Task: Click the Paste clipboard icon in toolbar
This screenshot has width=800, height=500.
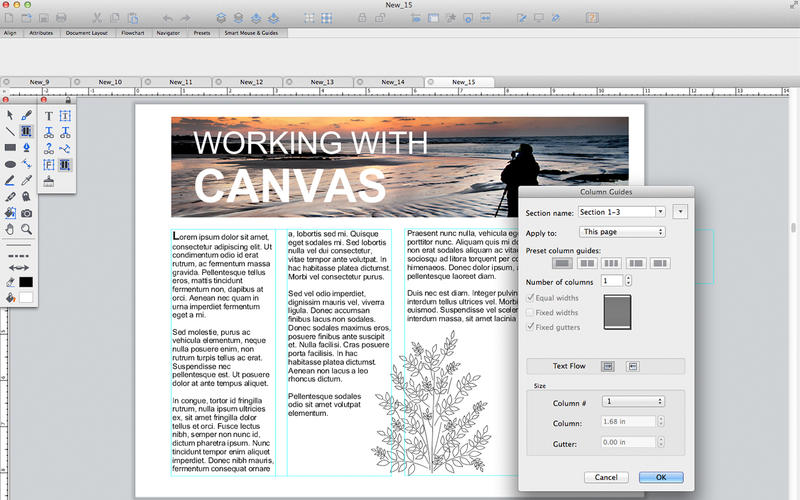Action: point(133,18)
